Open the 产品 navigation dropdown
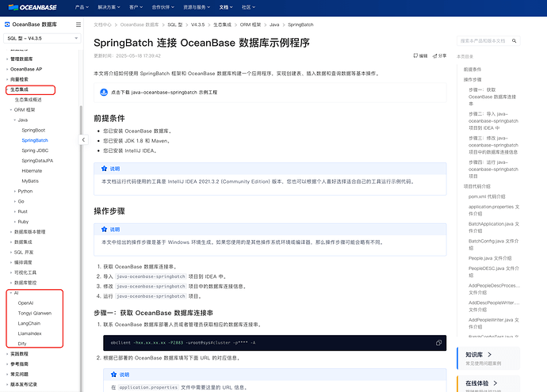Viewport: 547px width, 392px height. [82, 7]
